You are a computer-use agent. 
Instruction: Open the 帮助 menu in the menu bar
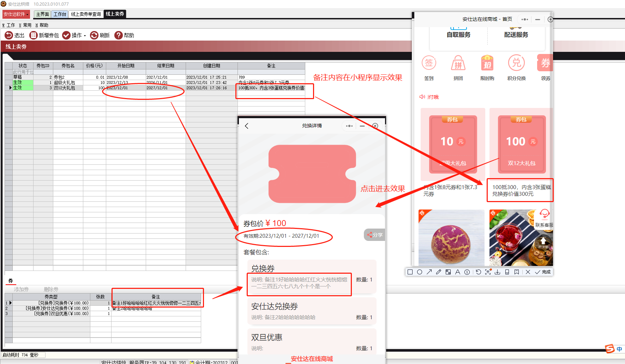pos(42,25)
